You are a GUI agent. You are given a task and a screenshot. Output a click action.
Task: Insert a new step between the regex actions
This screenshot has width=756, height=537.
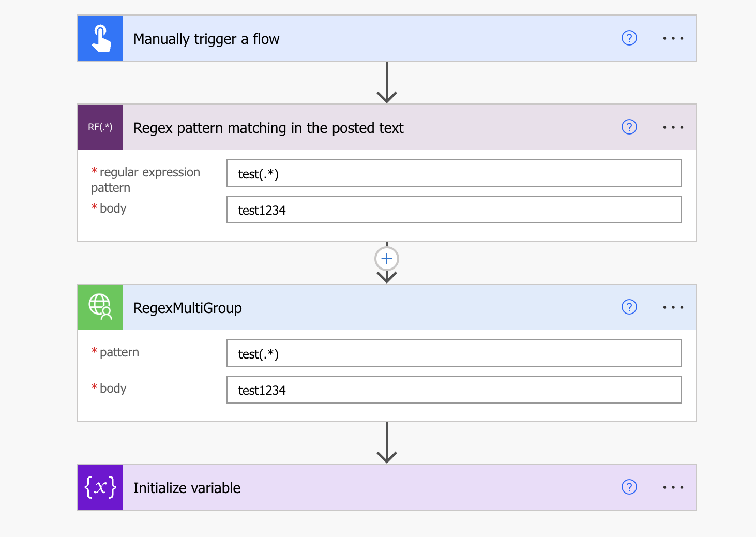click(386, 258)
